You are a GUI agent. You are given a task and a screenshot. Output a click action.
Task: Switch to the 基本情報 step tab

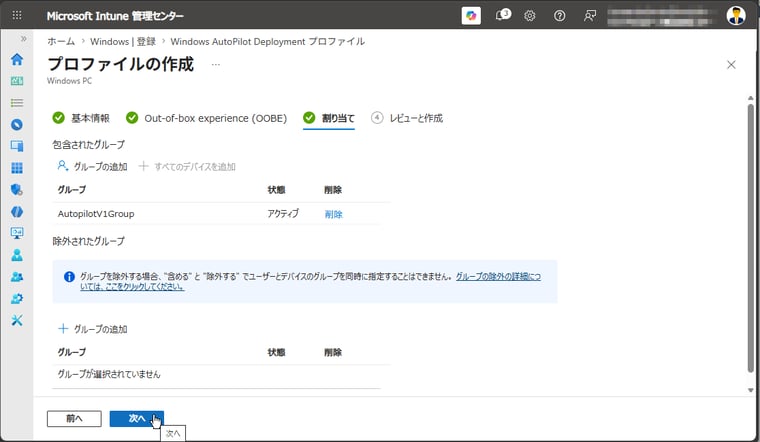[81, 118]
